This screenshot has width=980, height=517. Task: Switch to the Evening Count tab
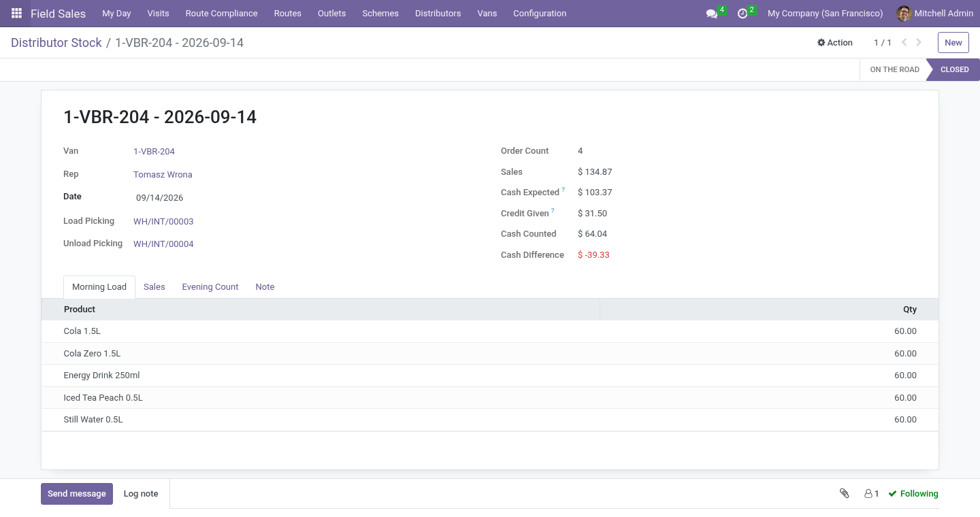coord(210,287)
